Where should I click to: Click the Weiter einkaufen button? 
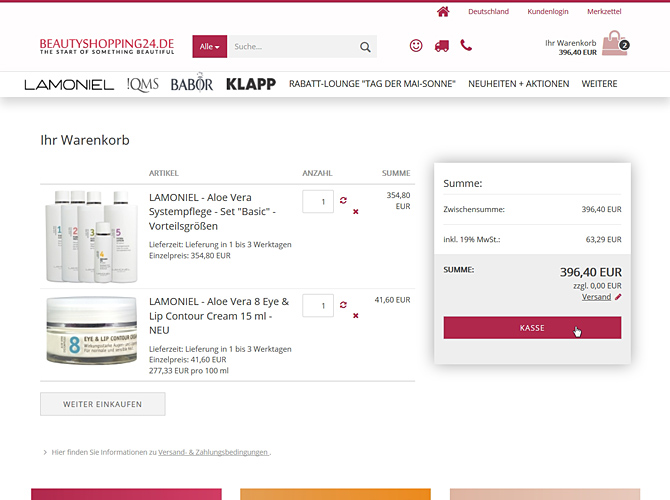coord(103,404)
